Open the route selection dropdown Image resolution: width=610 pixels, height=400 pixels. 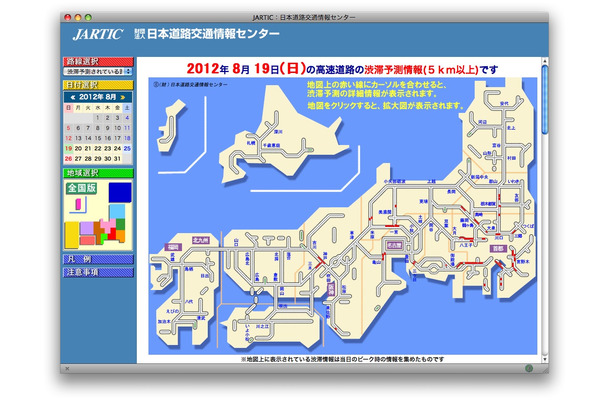(x=98, y=72)
